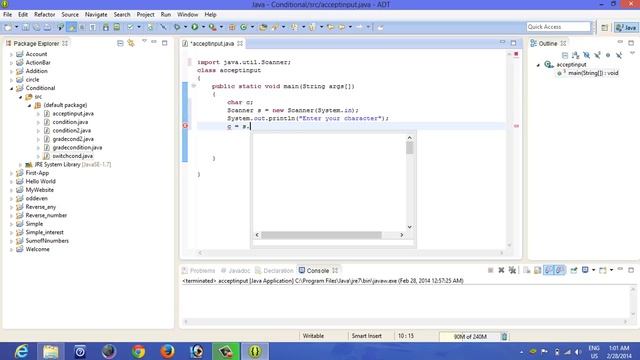640x360 pixels.
Task: Click the Run External Tools toolbar icon
Action: click(213, 27)
